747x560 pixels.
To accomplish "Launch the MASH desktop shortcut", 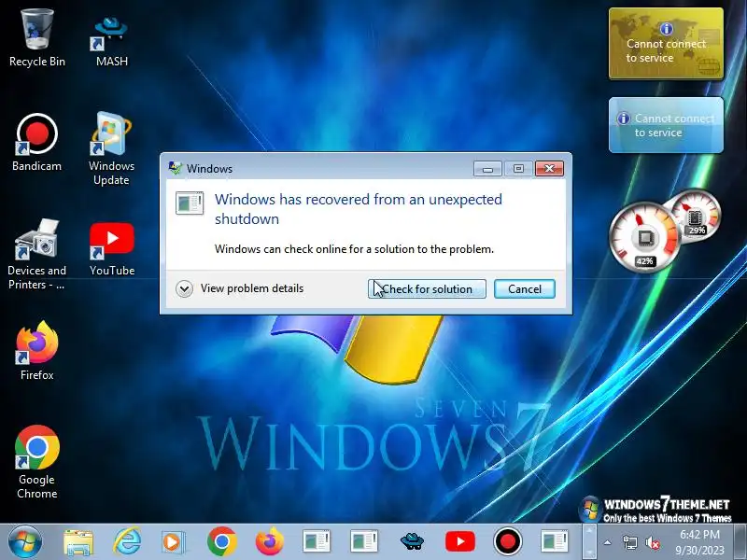I will tap(111, 40).
